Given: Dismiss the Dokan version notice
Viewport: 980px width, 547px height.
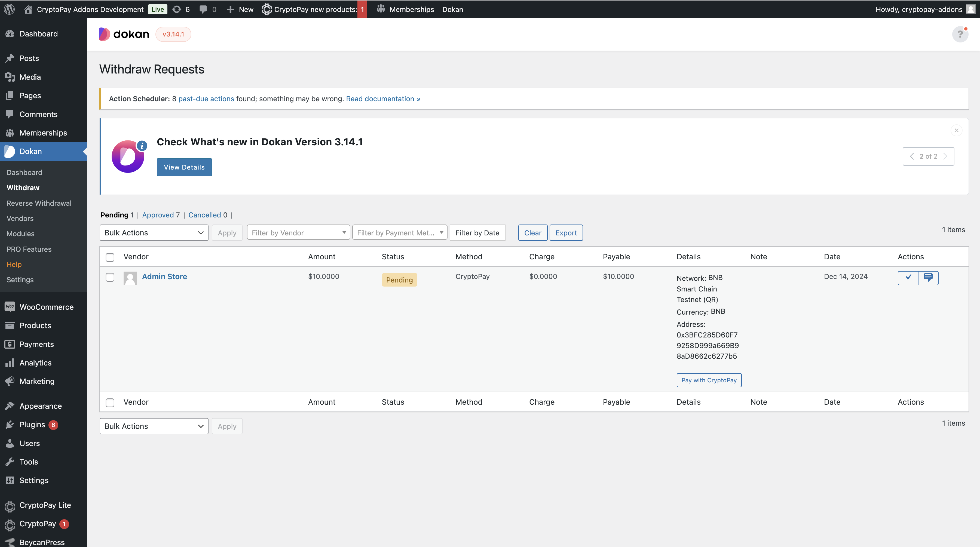Looking at the screenshot, I should click(956, 130).
